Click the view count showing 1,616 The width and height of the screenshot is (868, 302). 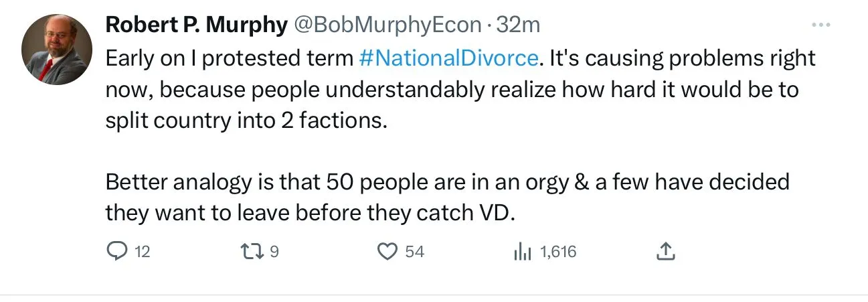[558, 252]
